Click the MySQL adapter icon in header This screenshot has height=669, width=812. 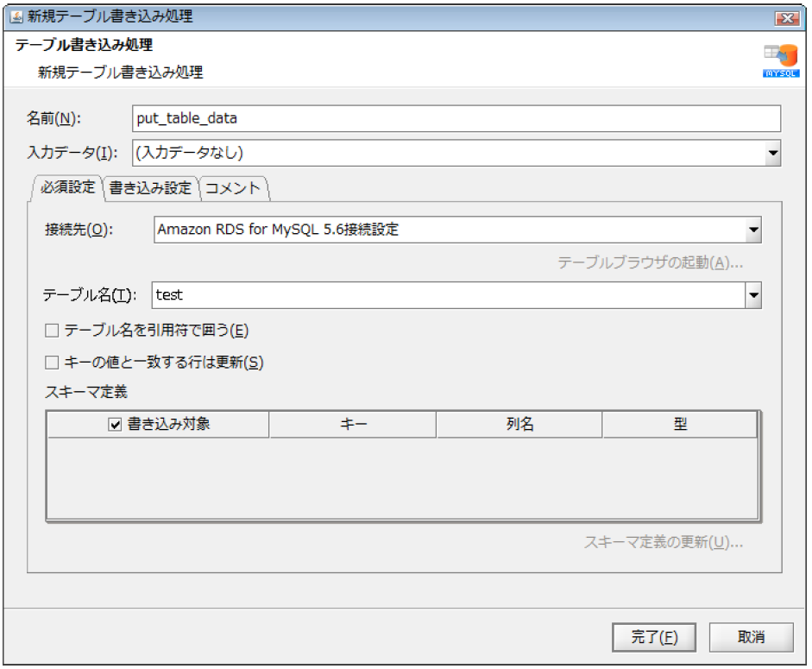(780, 60)
